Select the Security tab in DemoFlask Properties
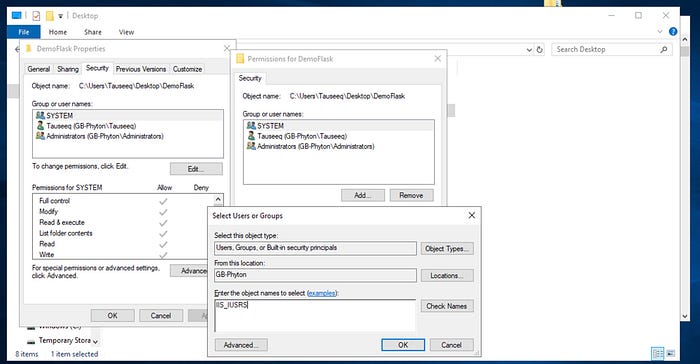 tap(97, 68)
